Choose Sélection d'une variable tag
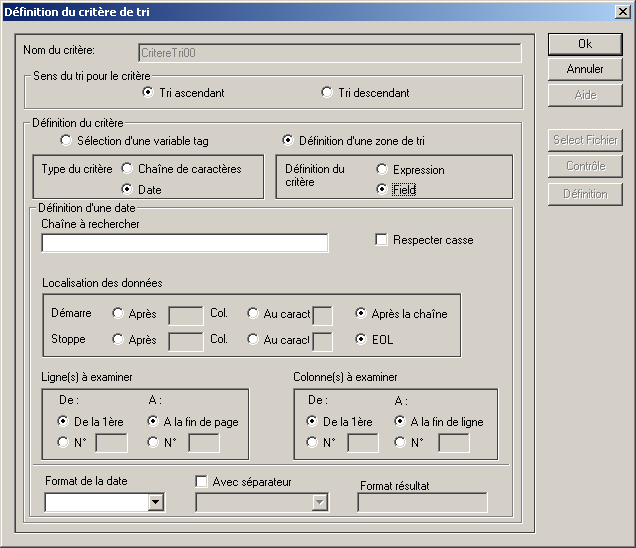Image resolution: width=636 pixels, height=548 pixels. 67,141
